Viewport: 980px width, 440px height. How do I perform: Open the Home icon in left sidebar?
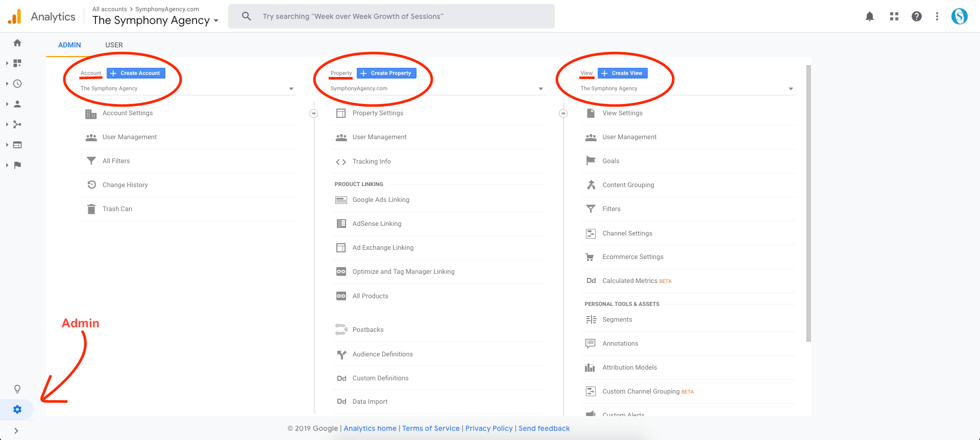[17, 43]
